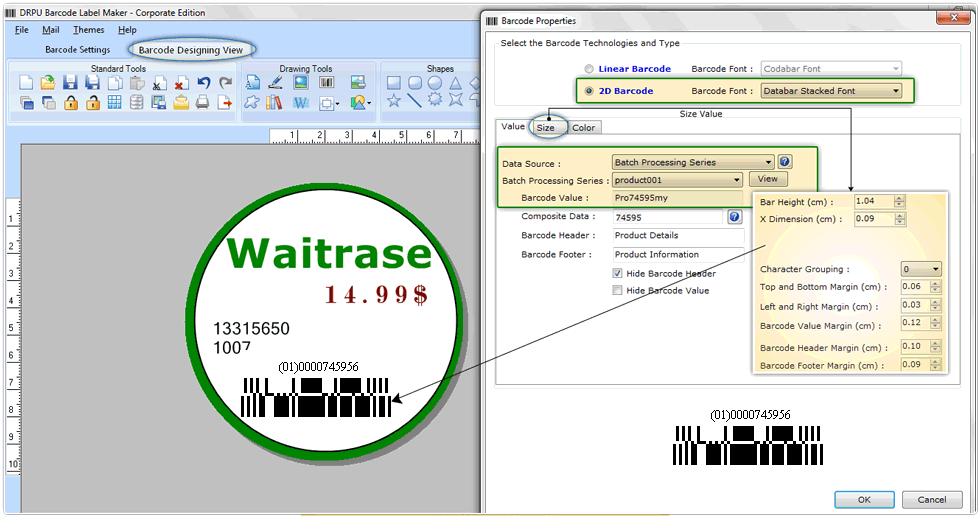Switch to the Color tab
Image resolution: width=980 pixels, height=516 pixels.
(583, 127)
